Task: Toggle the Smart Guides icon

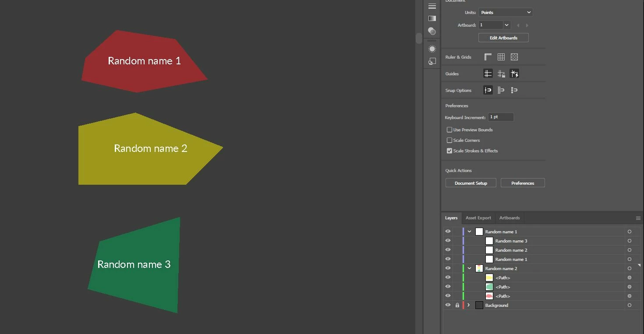Action: tap(514, 74)
